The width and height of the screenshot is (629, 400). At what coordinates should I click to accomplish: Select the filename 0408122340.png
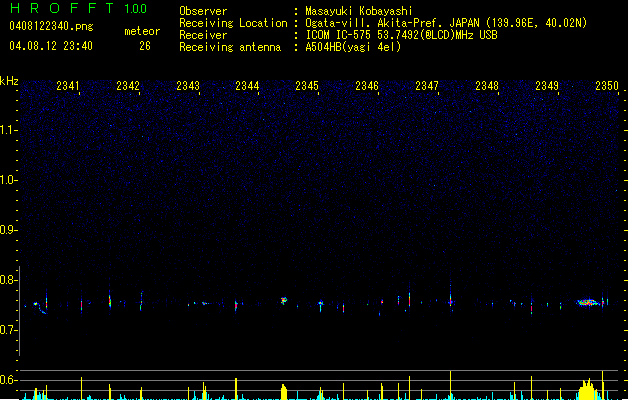[51, 26]
